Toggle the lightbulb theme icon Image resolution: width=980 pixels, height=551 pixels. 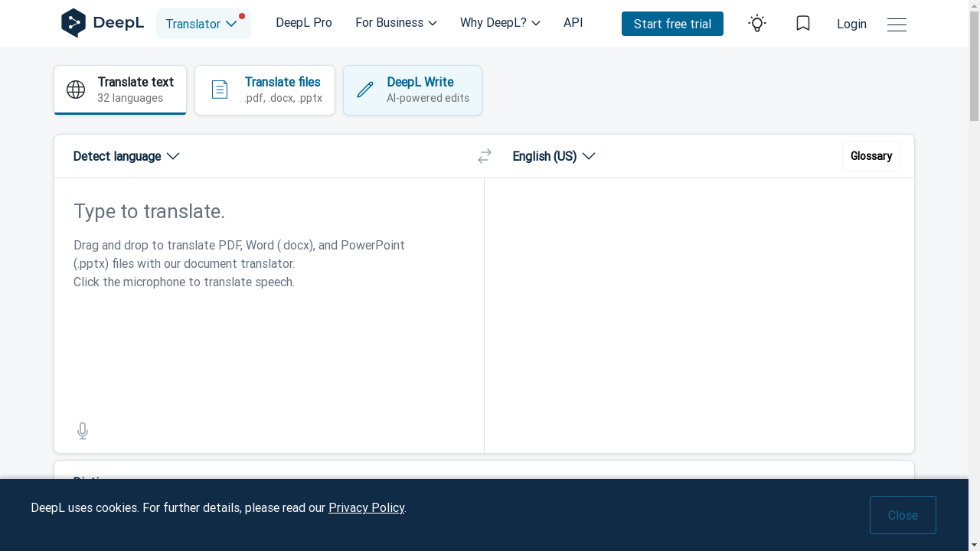pyautogui.click(x=757, y=24)
